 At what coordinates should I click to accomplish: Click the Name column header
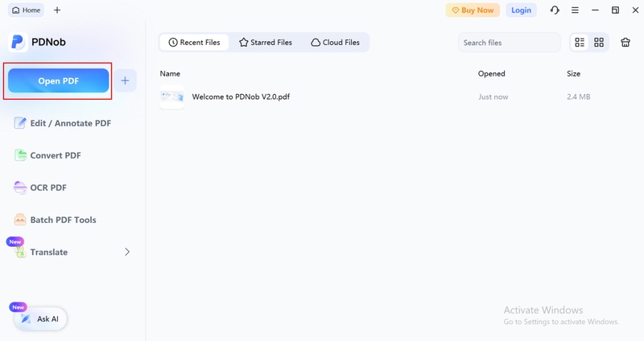[170, 73]
